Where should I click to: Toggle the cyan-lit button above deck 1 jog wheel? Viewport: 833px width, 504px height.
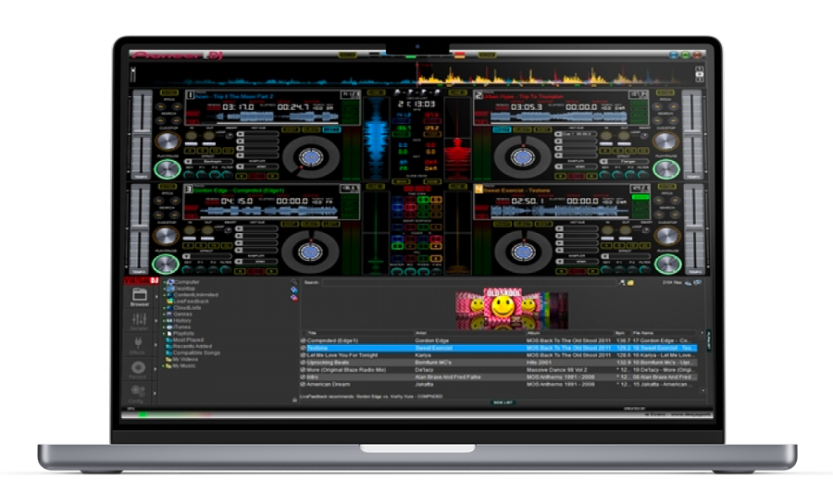click(x=331, y=129)
